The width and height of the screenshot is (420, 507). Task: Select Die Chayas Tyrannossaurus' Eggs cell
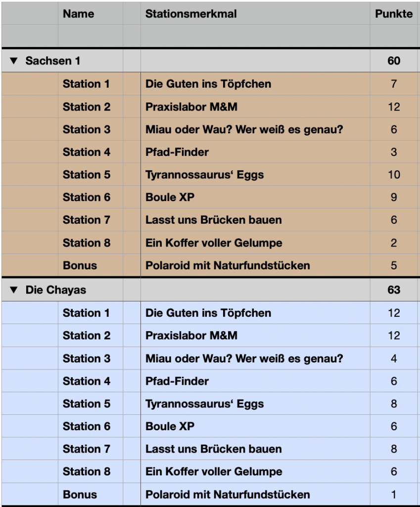click(x=255, y=404)
